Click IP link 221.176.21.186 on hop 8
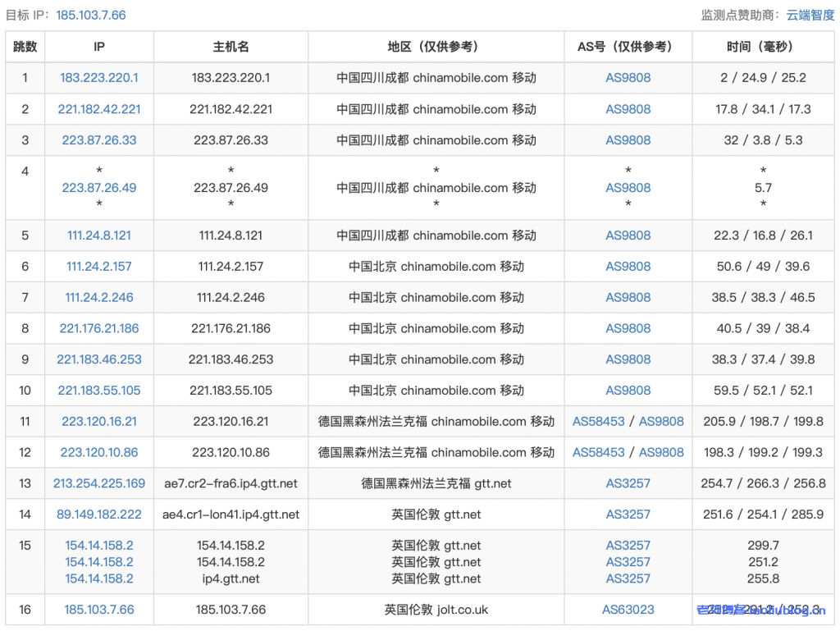 (98, 328)
